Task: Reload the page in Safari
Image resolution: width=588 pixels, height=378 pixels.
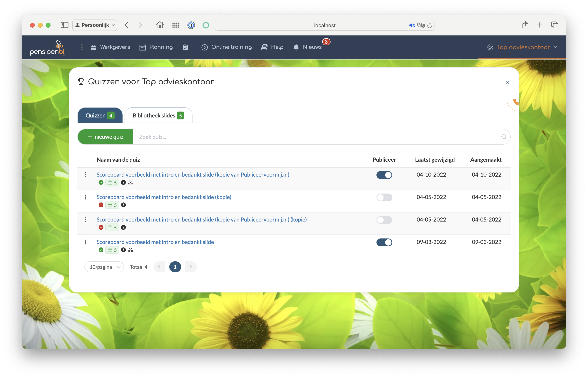Action: point(429,25)
